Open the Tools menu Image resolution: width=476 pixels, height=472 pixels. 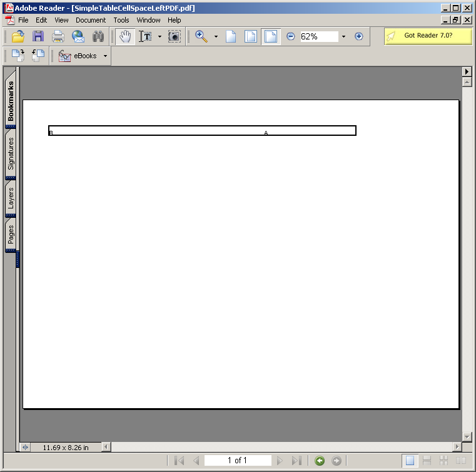(x=121, y=20)
